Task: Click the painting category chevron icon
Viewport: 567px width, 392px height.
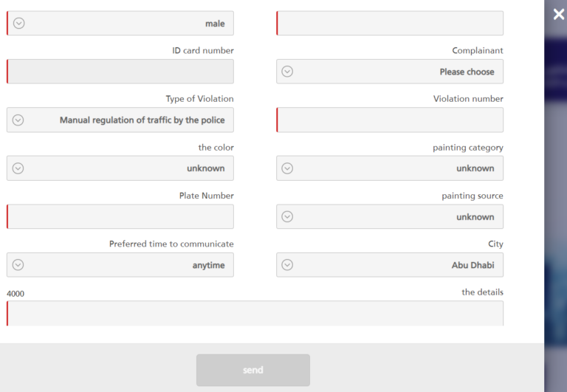Action: 288,168
